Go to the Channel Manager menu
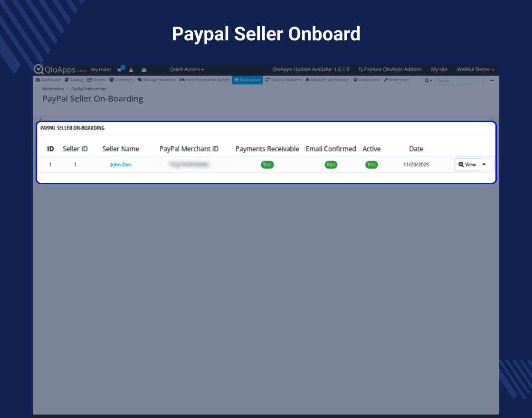This screenshot has height=418, width=532. click(283, 80)
